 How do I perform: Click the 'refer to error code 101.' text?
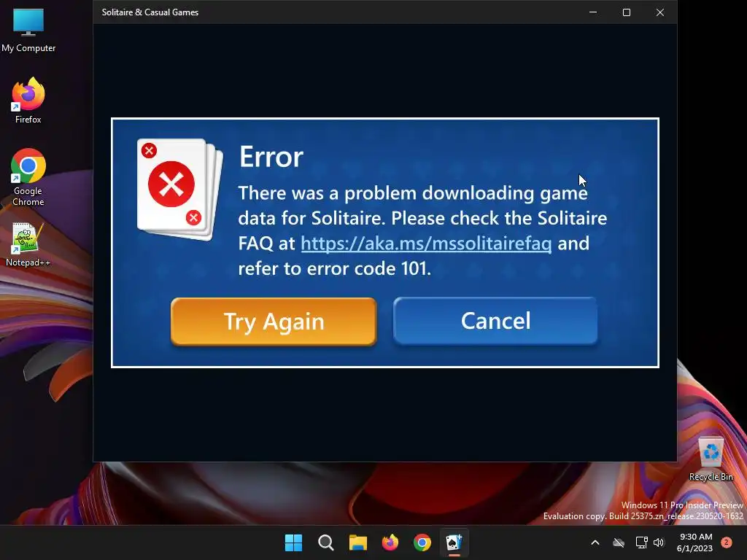click(x=334, y=268)
